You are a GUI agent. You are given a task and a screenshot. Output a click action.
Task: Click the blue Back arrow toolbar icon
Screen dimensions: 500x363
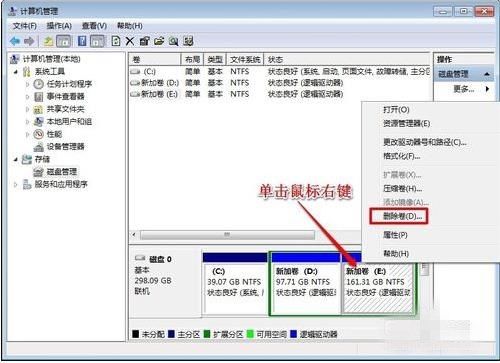pyautogui.click(x=15, y=41)
